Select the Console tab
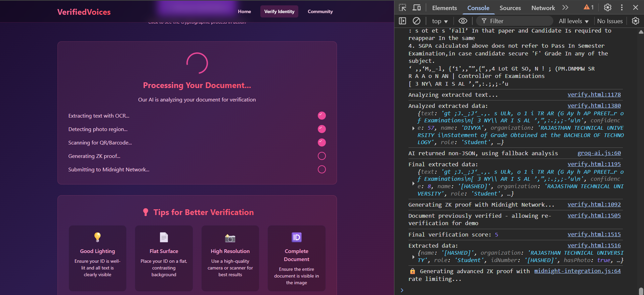Image resolution: width=644 pixels, height=295 pixels. click(x=478, y=8)
